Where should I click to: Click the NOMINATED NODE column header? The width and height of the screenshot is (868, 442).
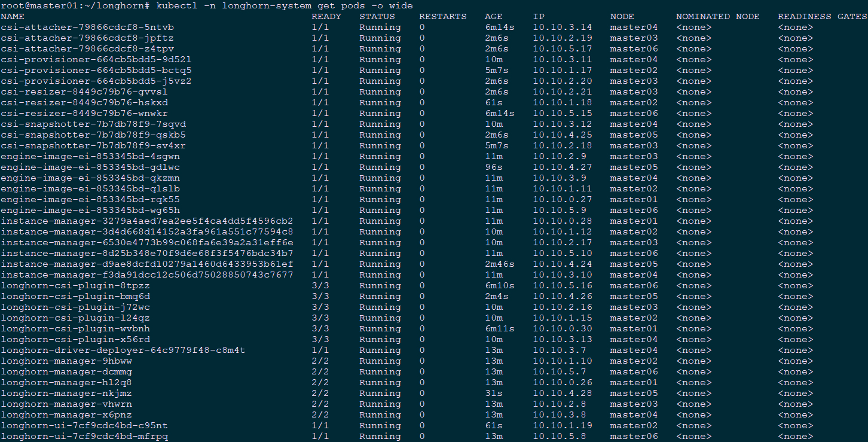[x=717, y=17]
